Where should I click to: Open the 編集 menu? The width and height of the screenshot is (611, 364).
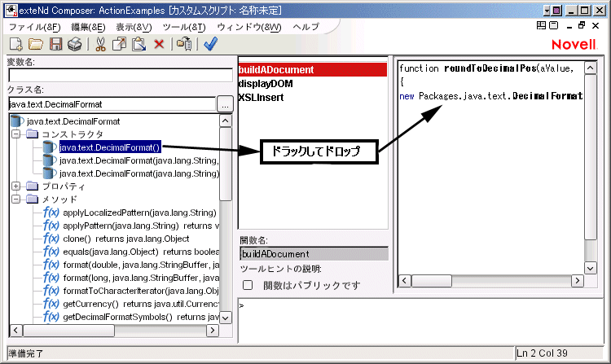click(88, 27)
